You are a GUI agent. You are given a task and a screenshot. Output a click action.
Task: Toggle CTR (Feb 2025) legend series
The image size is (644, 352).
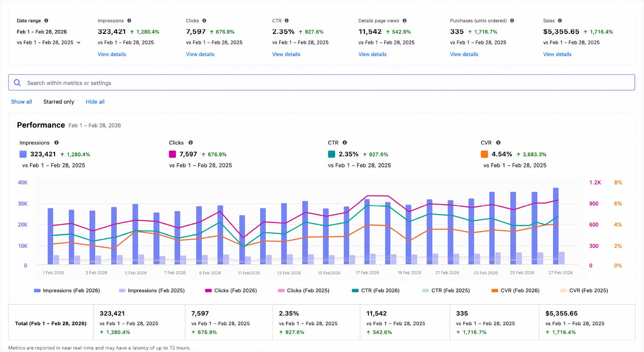click(x=446, y=291)
